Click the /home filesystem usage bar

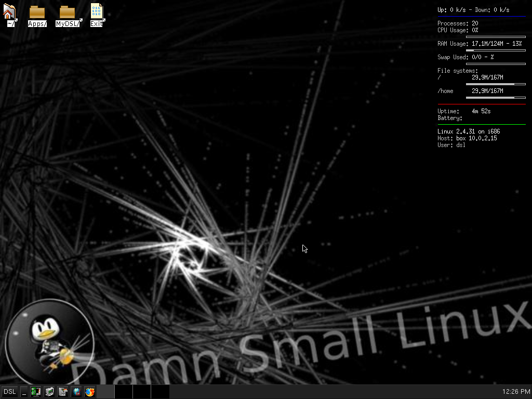point(496,97)
